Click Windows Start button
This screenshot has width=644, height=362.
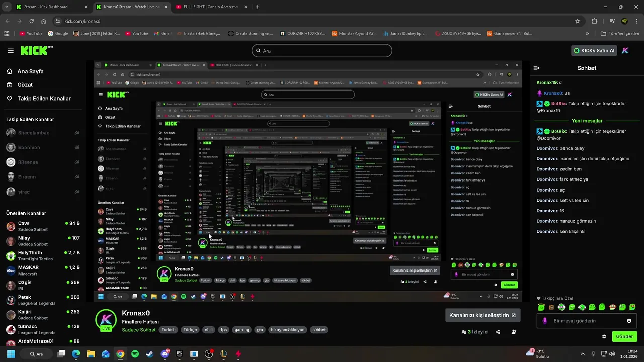[11, 354]
